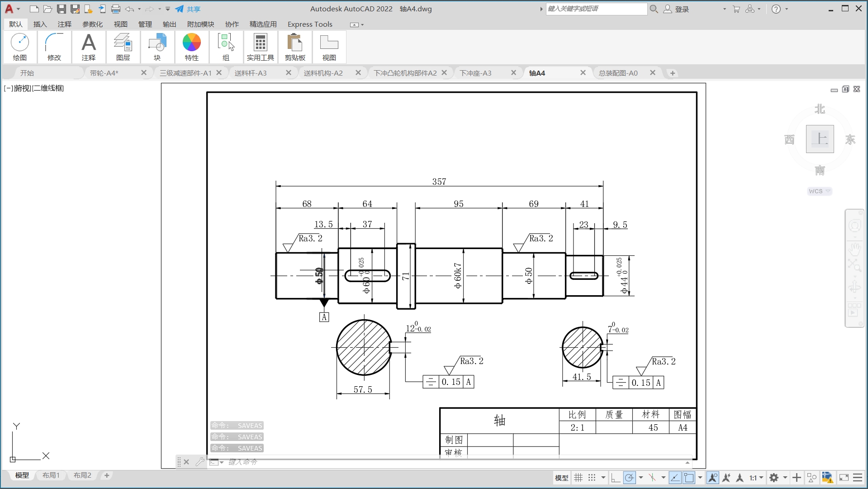Click the 登录 (Sign in) button

pyautogui.click(x=676, y=9)
